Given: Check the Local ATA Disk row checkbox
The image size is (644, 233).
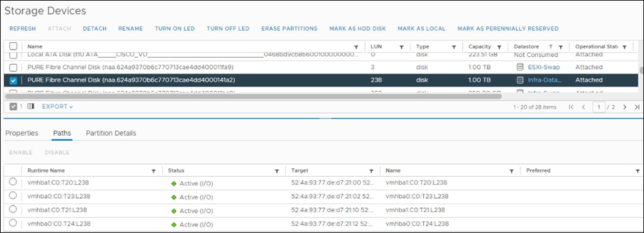Looking at the screenshot, I should [13, 55].
